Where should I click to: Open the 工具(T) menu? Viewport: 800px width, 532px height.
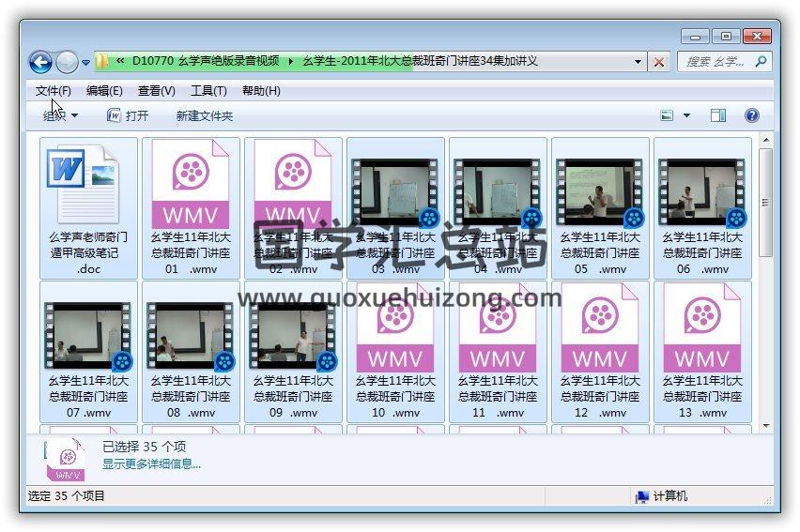(208, 91)
